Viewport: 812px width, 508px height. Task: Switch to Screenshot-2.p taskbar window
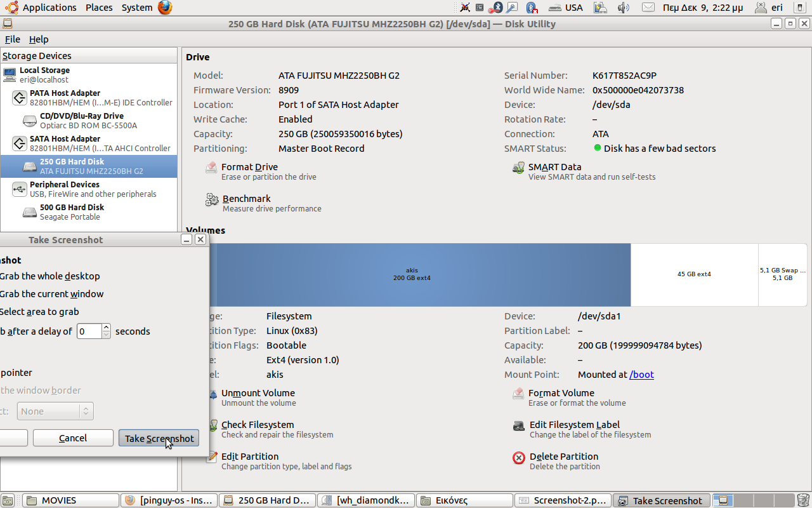tap(563, 500)
